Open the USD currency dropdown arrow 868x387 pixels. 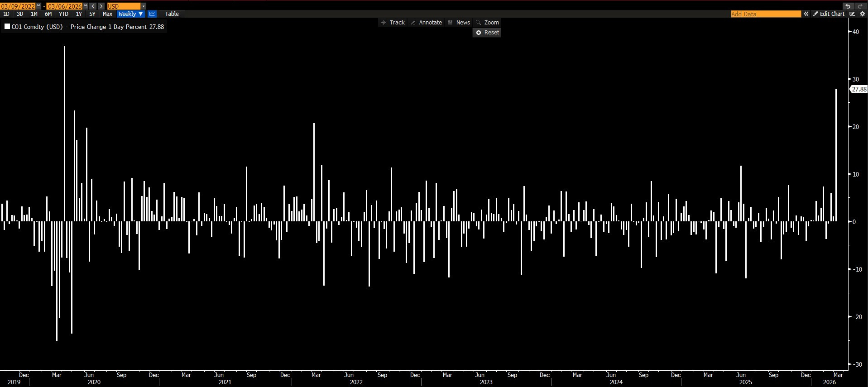coord(144,6)
